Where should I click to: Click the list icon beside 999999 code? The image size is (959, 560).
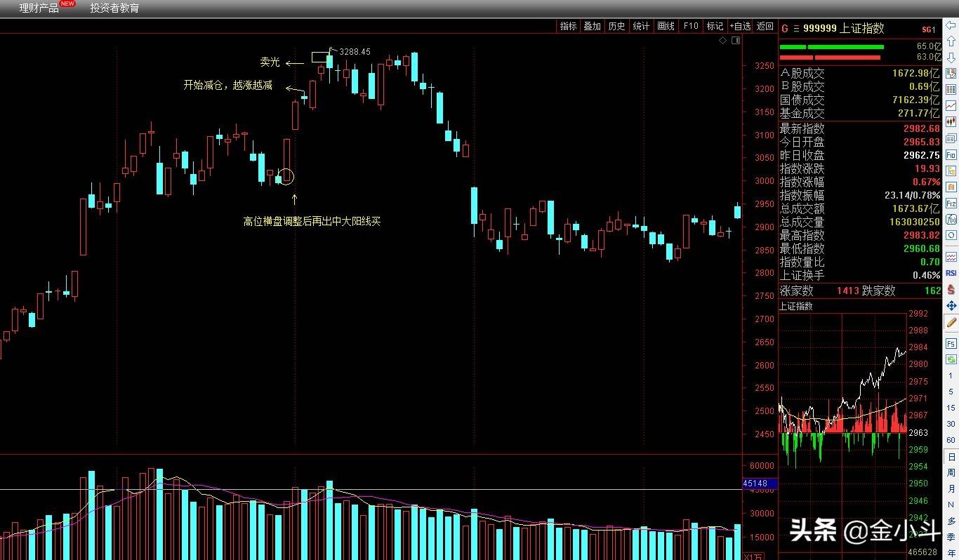tap(796, 29)
